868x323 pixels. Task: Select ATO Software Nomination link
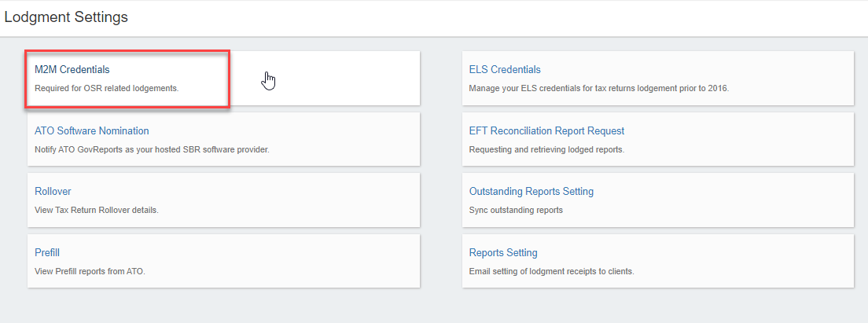tap(92, 131)
